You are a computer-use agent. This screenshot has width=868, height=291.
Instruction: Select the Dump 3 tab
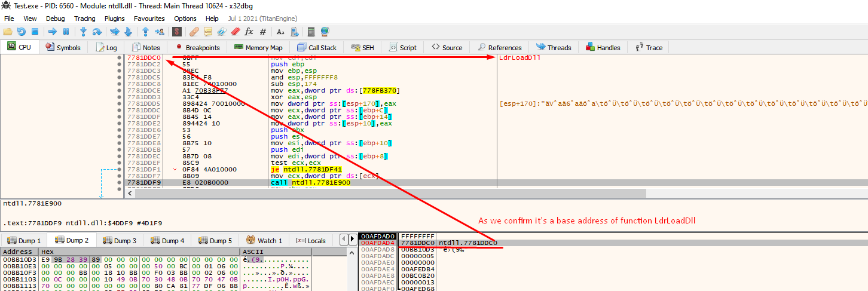click(120, 240)
